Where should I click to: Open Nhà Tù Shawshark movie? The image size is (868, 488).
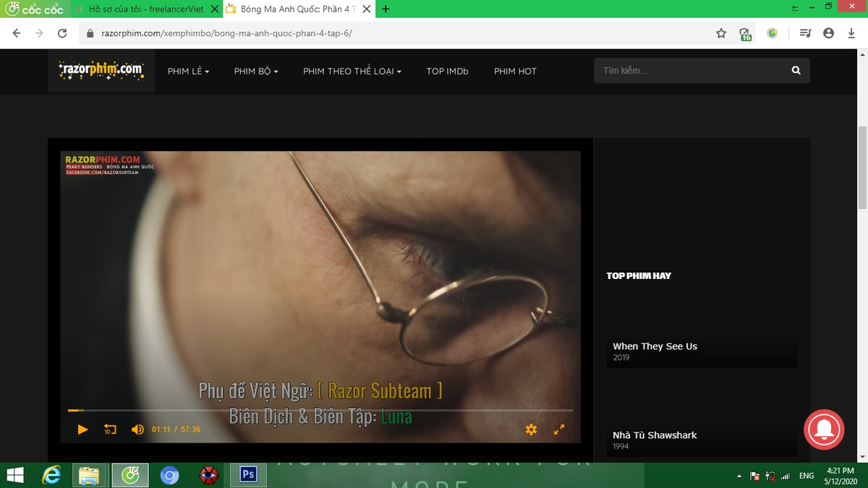pos(655,435)
